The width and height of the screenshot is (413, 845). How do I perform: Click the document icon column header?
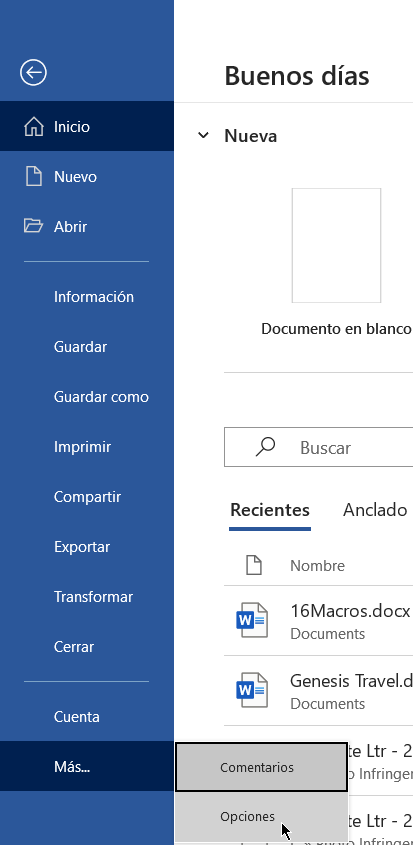(x=253, y=565)
